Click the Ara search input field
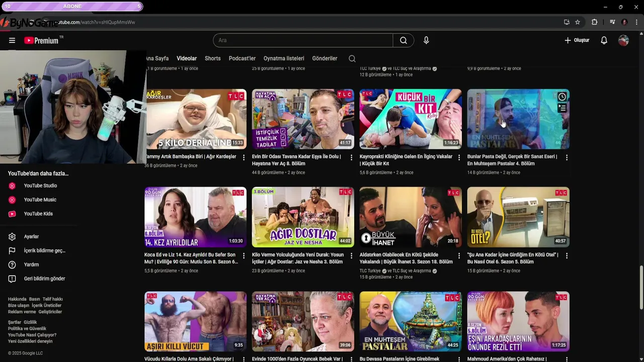This screenshot has width=644, height=362. (x=303, y=40)
